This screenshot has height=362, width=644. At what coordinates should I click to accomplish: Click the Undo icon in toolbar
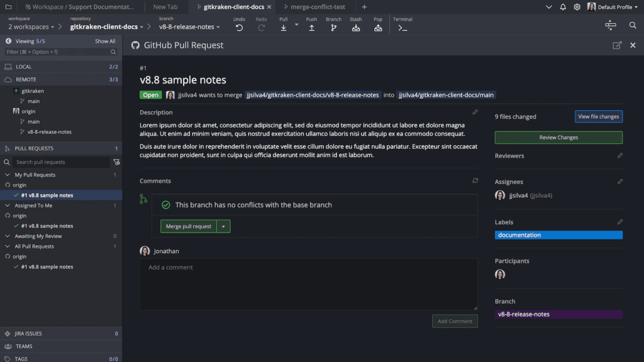click(x=239, y=28)
